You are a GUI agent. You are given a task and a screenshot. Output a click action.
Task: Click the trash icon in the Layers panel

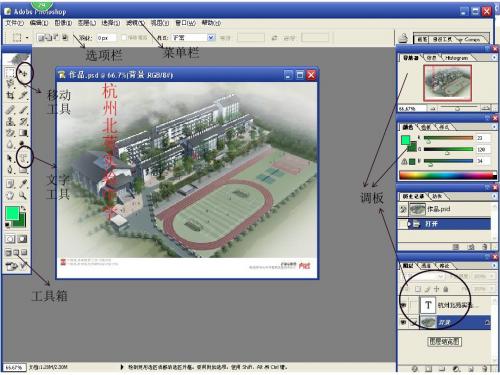(x=485, y=369)
